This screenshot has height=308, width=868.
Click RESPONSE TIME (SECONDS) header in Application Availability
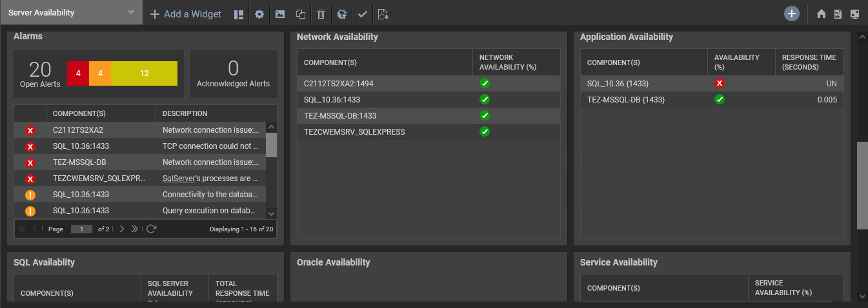[x=809, y=63]
